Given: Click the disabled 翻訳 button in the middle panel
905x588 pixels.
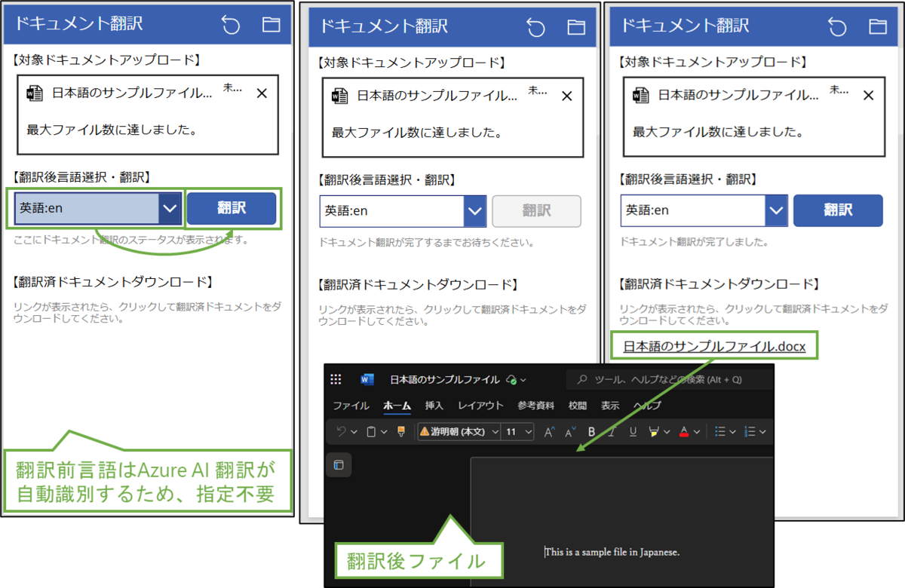Looking at the screenshot, I should (537, 211).
